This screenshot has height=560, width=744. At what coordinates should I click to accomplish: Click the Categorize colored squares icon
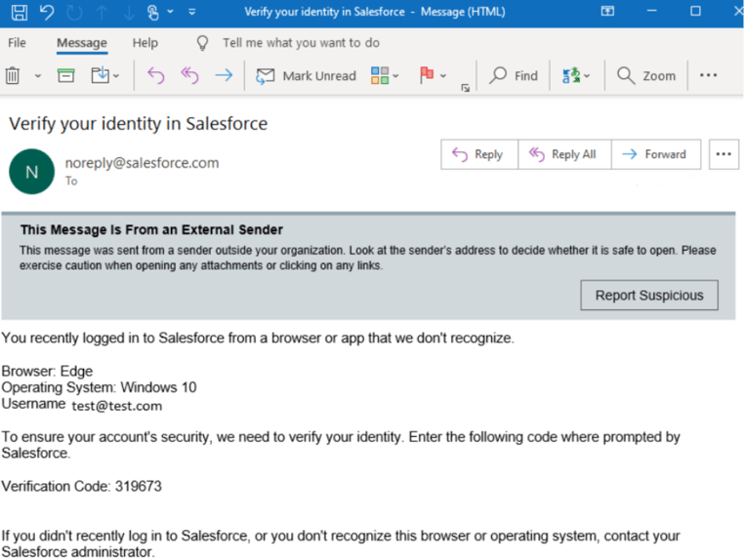coord(380,75)
